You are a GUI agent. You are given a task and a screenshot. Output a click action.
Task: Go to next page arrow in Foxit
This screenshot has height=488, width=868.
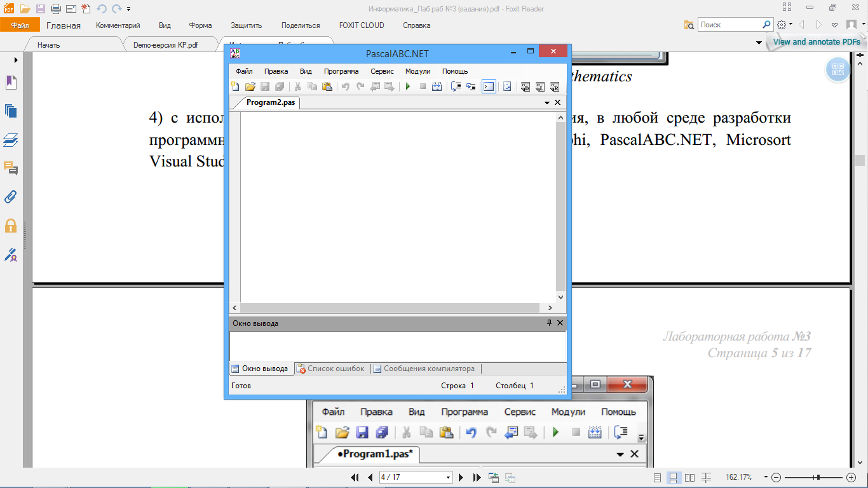pos(461,477)
